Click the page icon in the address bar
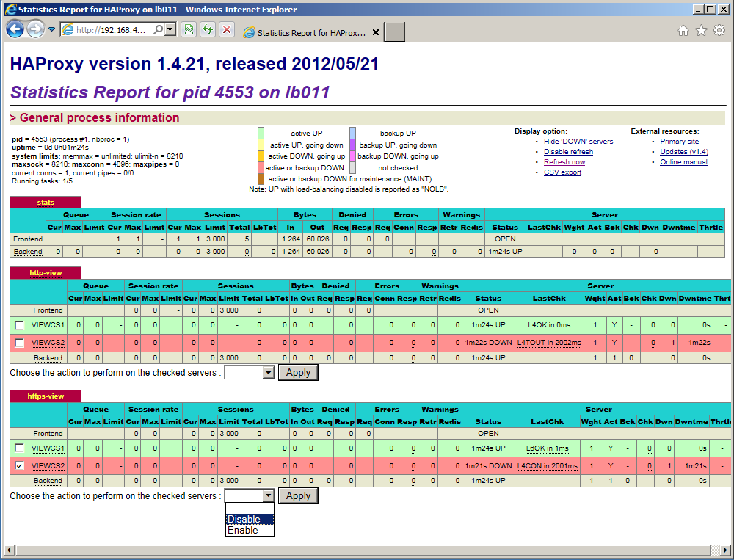 pos(68,29)
